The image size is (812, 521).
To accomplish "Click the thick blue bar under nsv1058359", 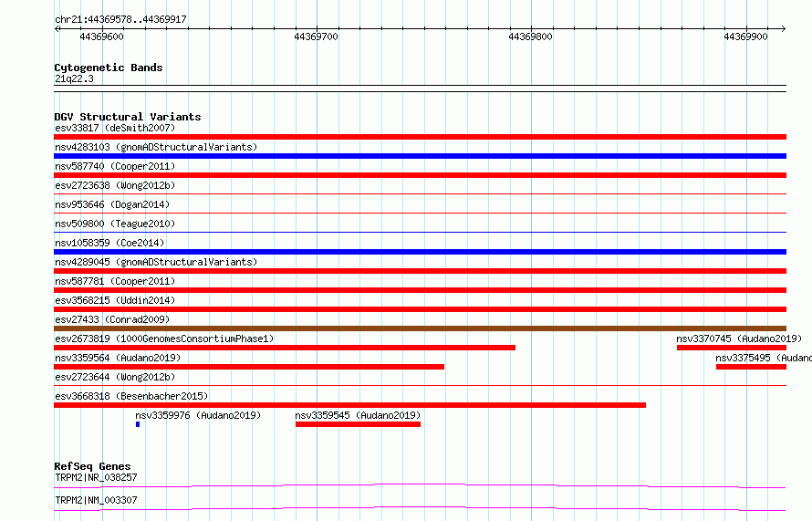I will click(420, 252).
